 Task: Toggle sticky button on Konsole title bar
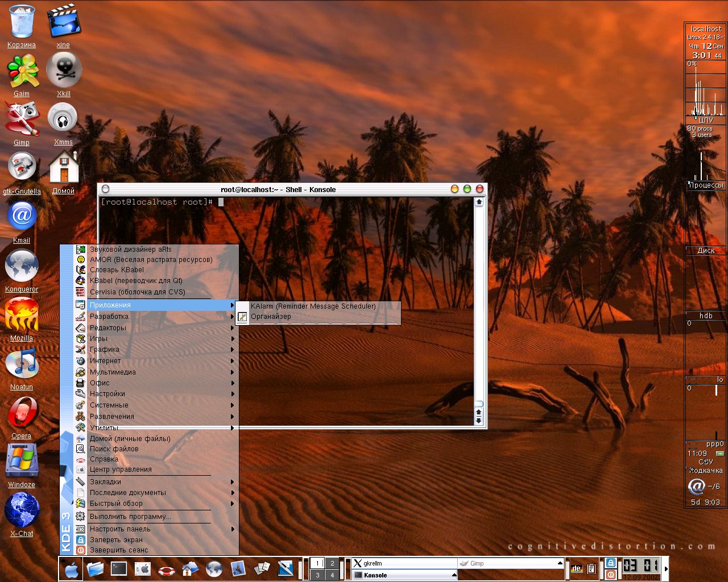pyautogui.click(x=105, y=189)
